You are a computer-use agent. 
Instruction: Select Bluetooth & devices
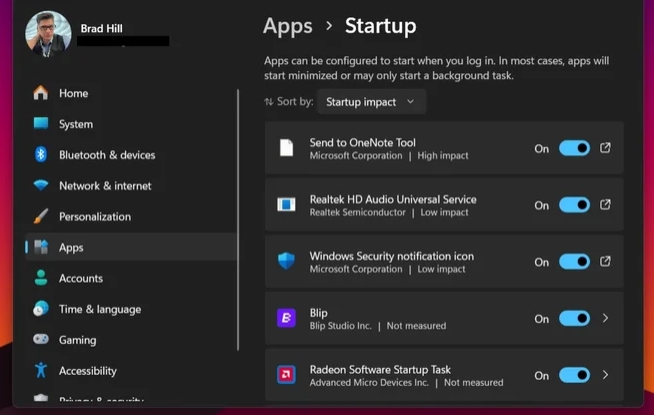tap(131, 155)
